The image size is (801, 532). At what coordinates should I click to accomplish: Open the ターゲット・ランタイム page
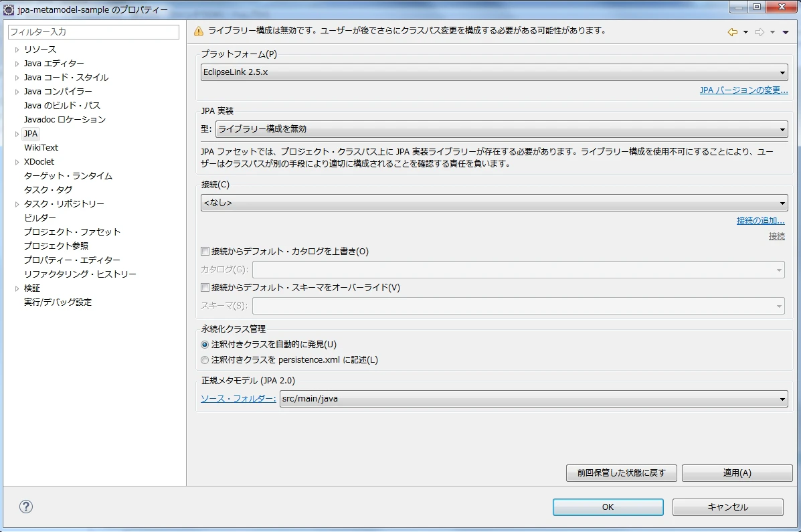click(68, 176)
